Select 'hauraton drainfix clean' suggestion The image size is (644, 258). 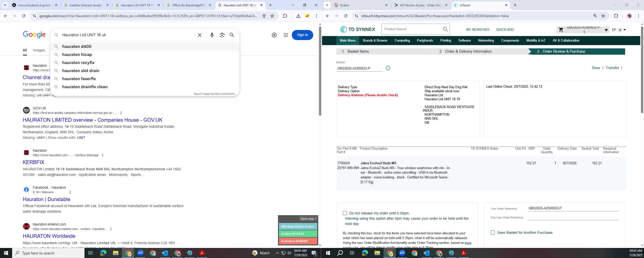(145, 87)
